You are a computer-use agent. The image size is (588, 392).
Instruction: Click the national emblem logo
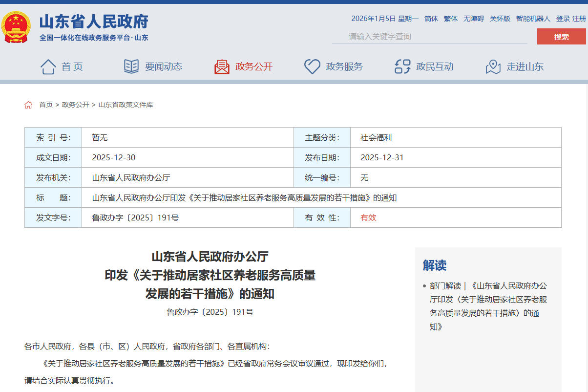[x=16, y=27]
